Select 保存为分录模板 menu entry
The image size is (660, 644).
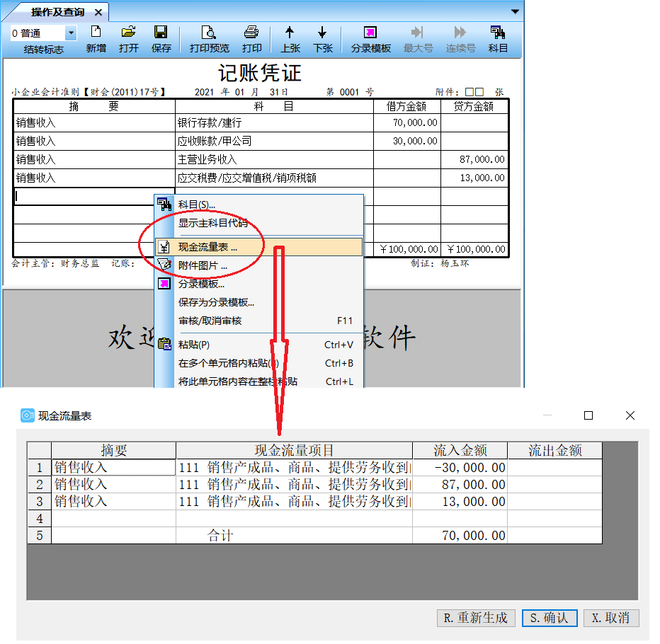216,302
